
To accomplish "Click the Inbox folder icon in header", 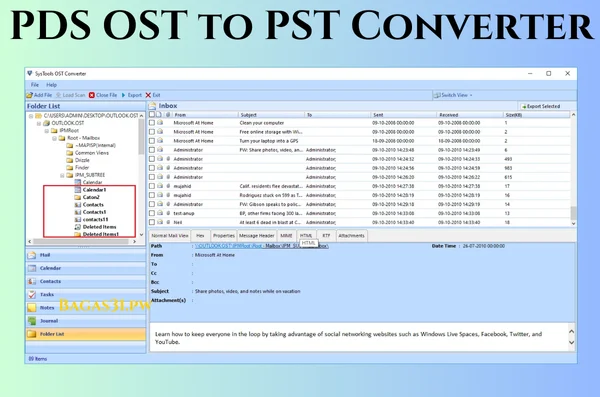I will pos(153,106).
